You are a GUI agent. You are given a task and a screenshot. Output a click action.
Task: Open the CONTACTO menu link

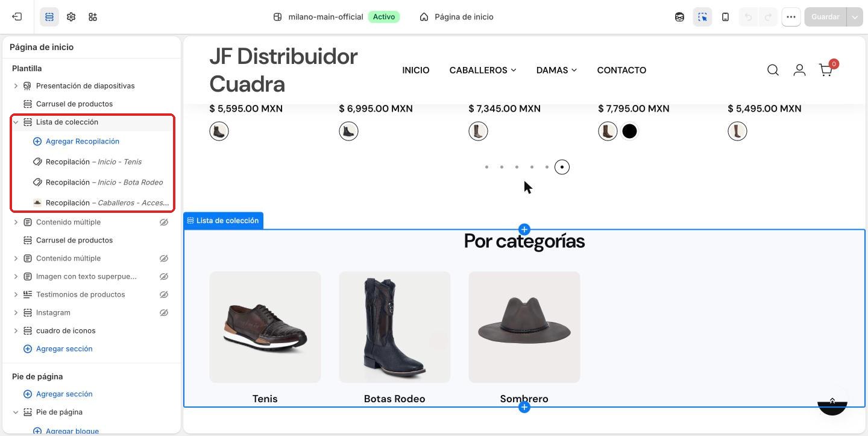pos(621,70)
